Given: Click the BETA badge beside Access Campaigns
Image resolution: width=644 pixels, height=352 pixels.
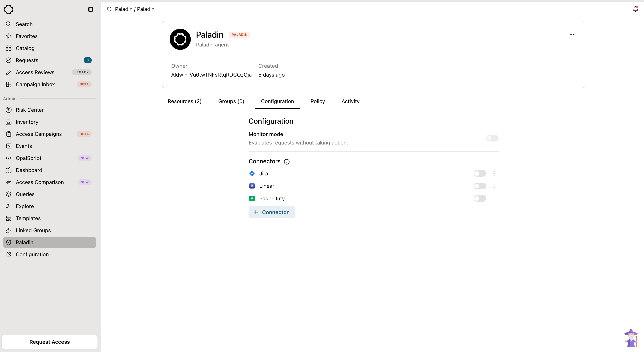Looking at the screenshot, I should point(84,134).
